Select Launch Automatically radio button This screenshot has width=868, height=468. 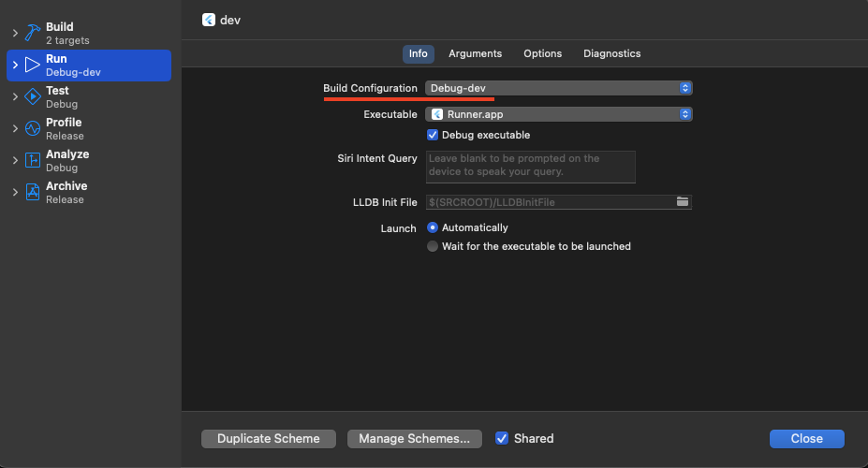click(x=433, y=227)
